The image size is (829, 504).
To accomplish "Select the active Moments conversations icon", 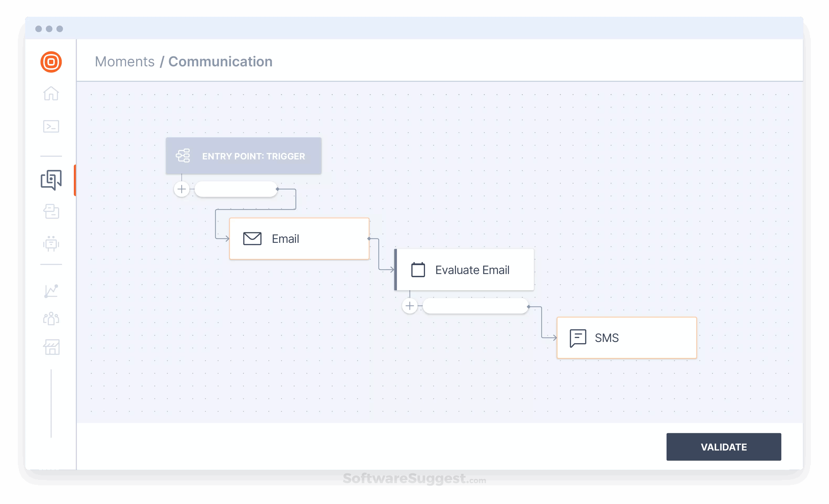I will tap(51, 180).
